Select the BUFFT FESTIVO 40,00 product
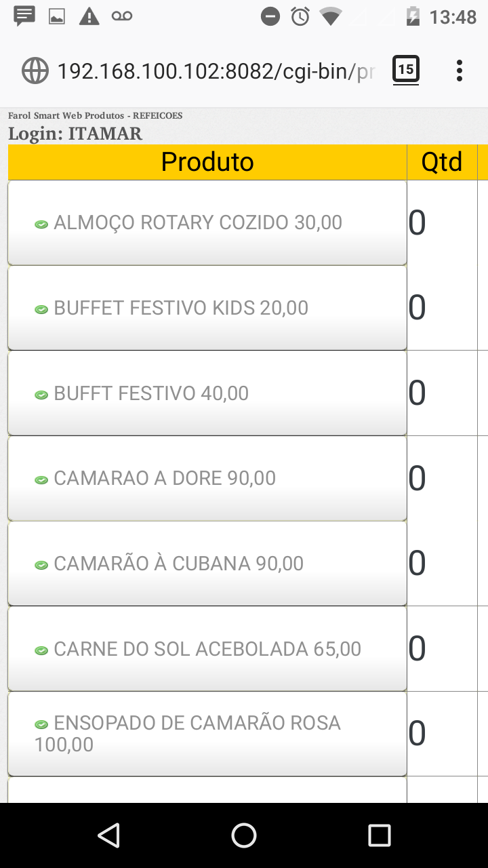The width and height of the screenshot is (488, 868). [207, 393]
